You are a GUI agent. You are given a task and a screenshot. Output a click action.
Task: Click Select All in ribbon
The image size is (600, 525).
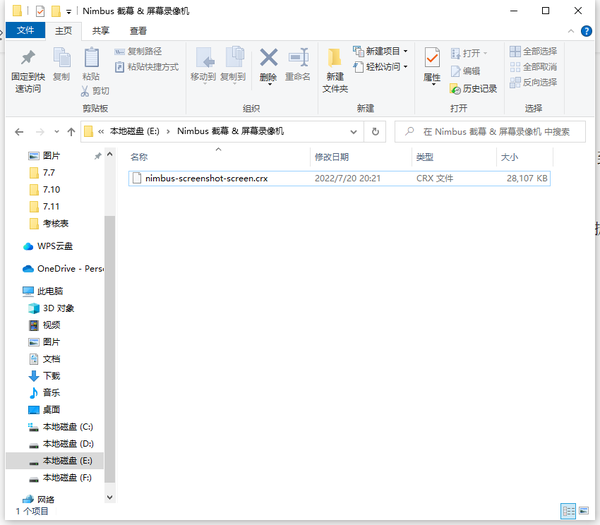coord(533,51)
